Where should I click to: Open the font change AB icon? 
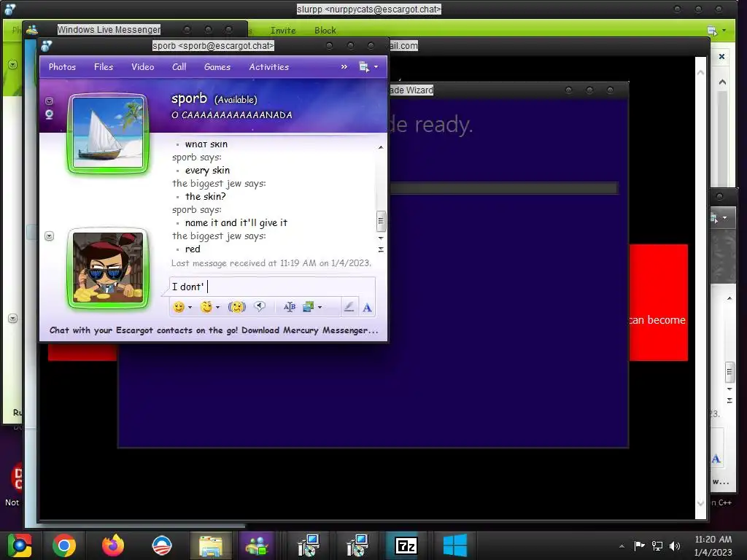click(289, 307)
